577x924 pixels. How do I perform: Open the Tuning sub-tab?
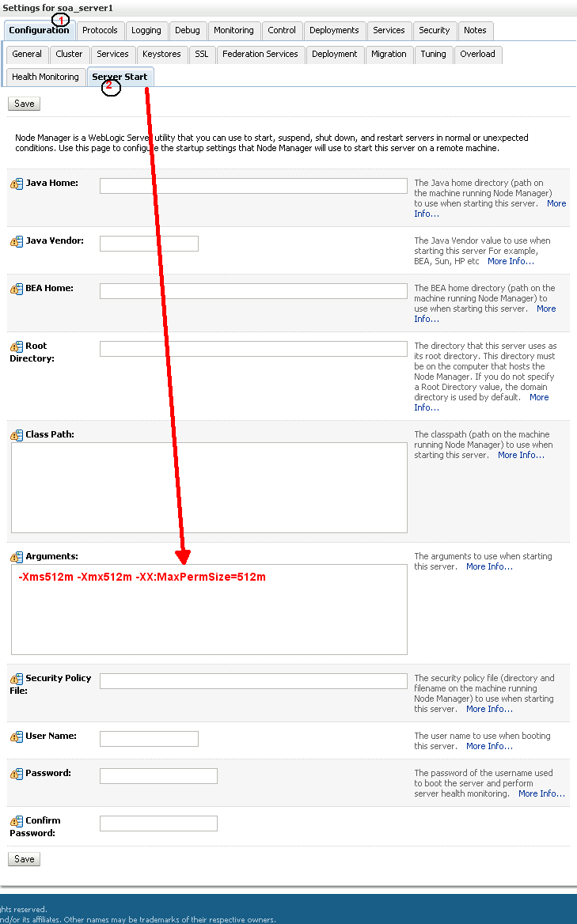click(433, 54)
